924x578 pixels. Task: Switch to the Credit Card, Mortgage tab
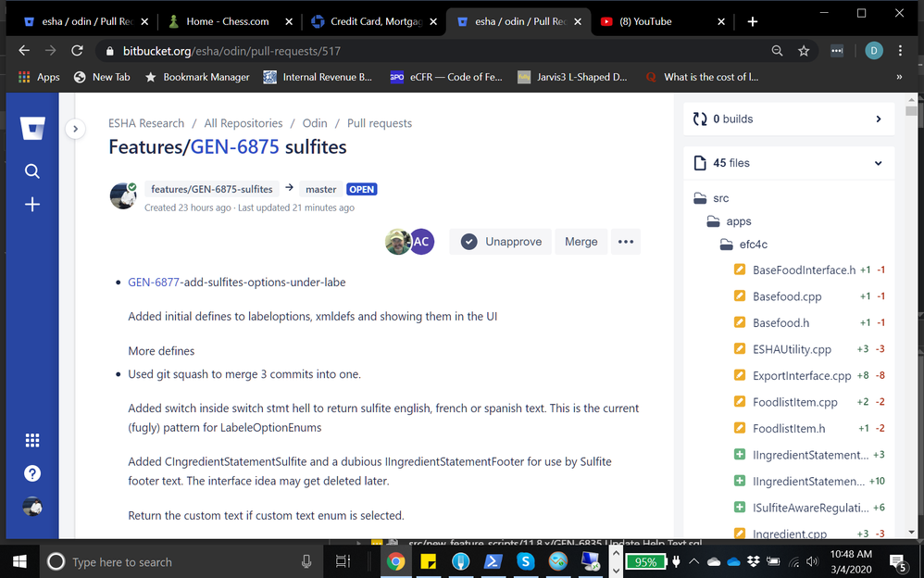(374, 22)
